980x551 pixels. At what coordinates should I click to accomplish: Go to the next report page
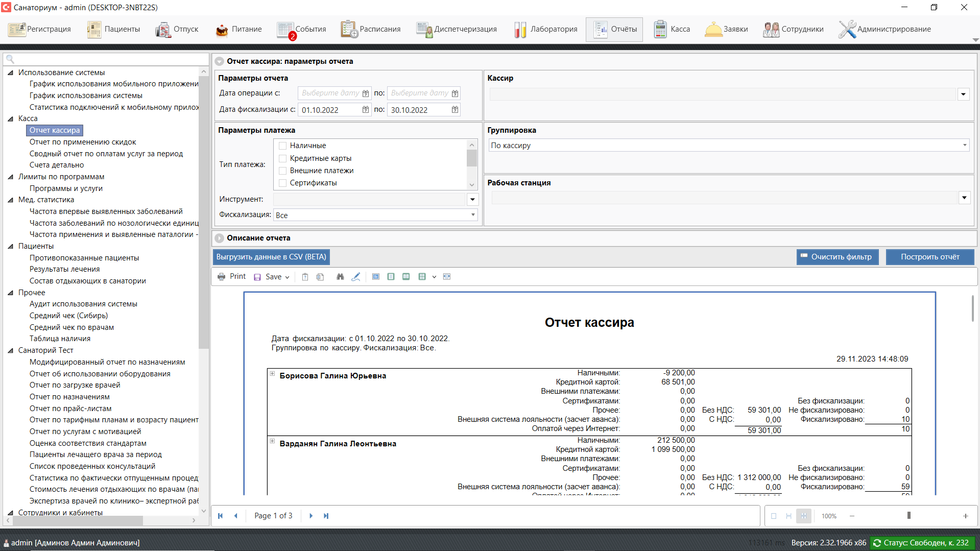pos(311,516)
